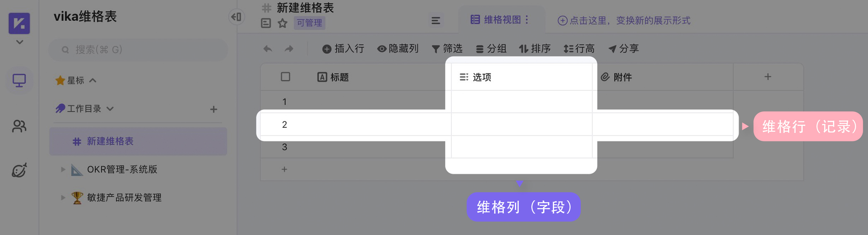Screen dimensions: 868x235
Task: Collapse the 星标 favorites section
Action: point(93,81)
